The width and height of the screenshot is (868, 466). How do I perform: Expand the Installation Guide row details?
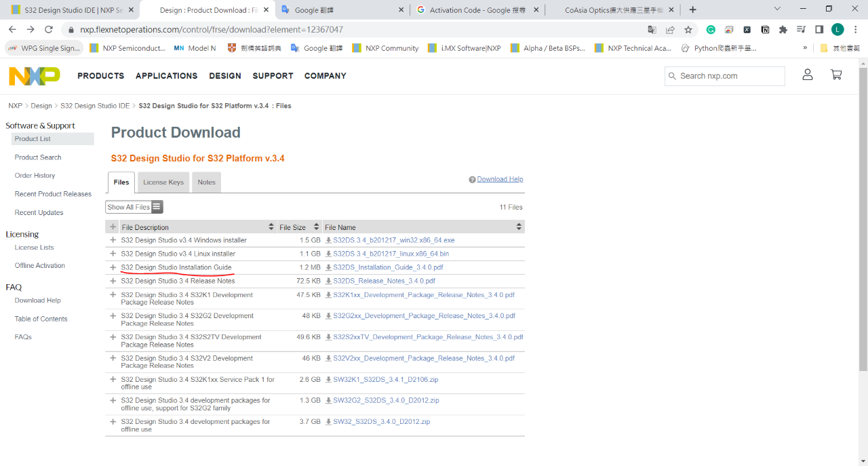(x=113, y=267)
